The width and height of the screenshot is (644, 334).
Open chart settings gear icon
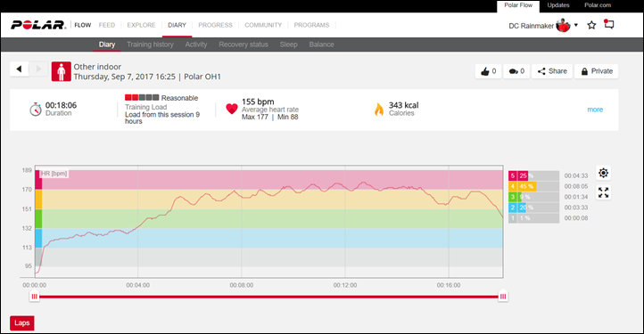[603, 173]
